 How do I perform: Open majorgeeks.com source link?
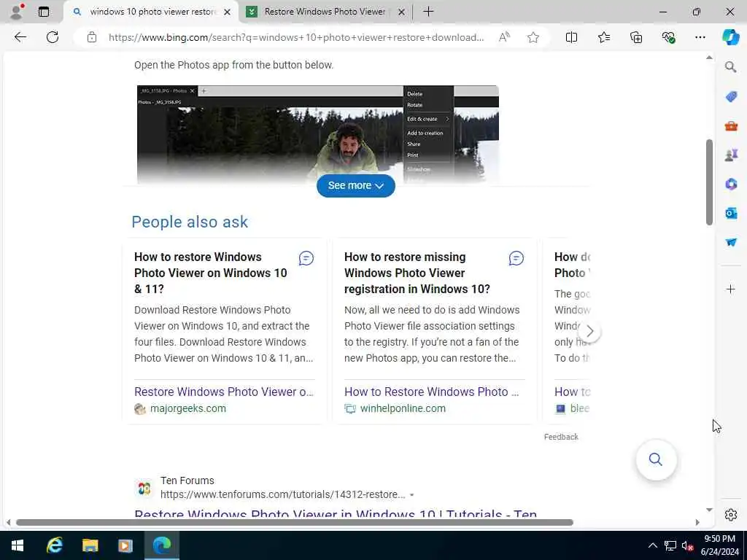coord(187,408)
